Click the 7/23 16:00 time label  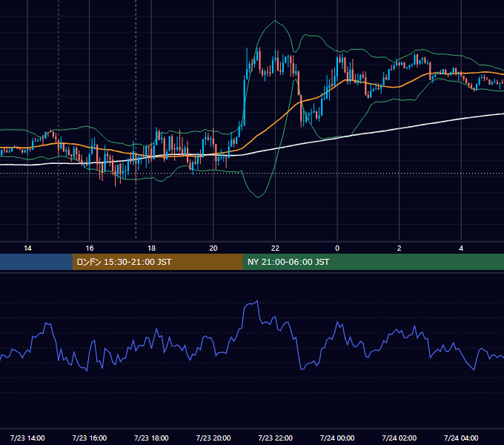tap(90, 438)
